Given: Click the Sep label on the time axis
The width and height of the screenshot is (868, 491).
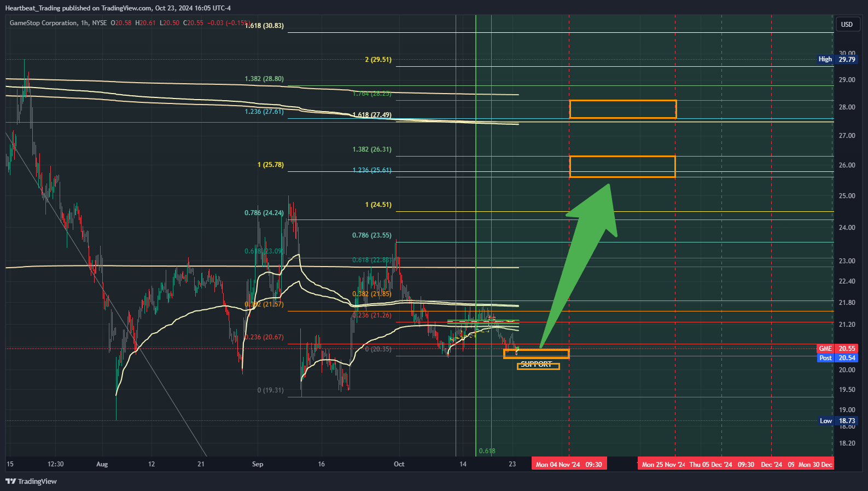Looking at the screenshot, I should click(258, 464).
